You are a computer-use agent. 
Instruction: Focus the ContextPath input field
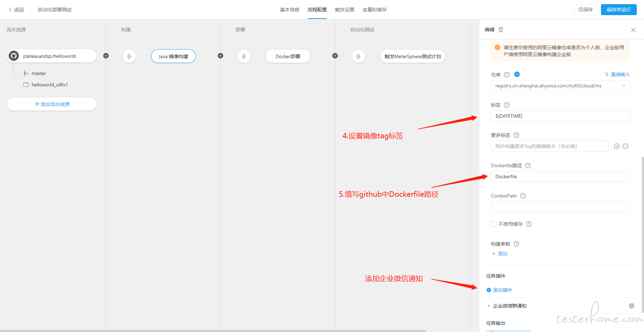(x=560, y=207)
